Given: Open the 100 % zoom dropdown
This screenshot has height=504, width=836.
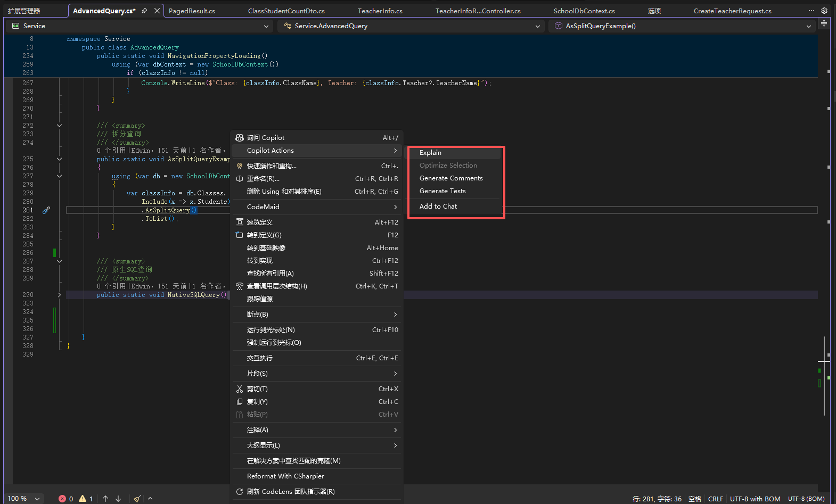Looking at the screenshot, I should (x=37, y=499).
